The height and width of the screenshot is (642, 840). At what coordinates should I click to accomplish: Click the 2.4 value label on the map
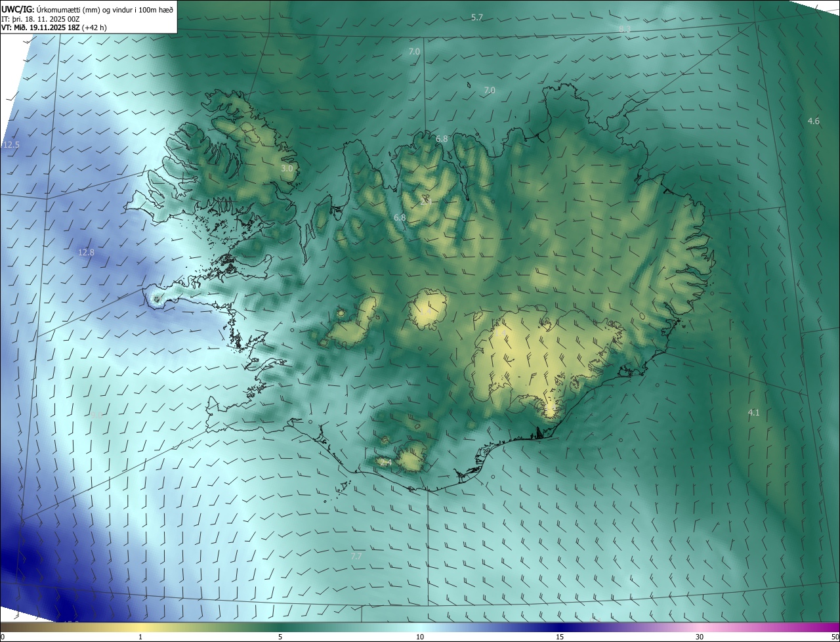pyautogui.click(x=386, y=463)
